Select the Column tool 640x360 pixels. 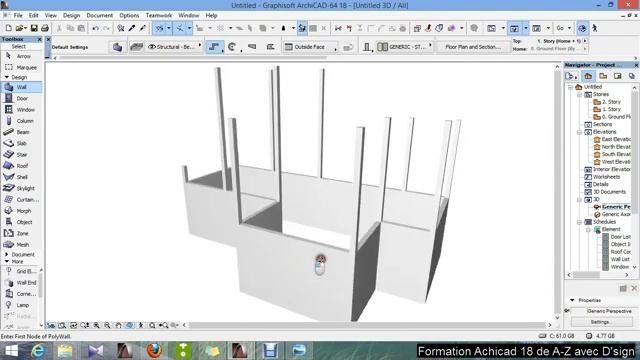pyautogui.click(x=21, y=121)
